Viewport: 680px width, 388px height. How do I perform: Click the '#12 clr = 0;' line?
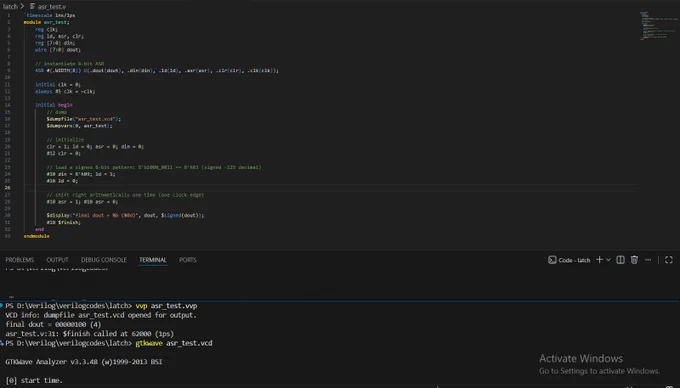(x=64, y=153)
